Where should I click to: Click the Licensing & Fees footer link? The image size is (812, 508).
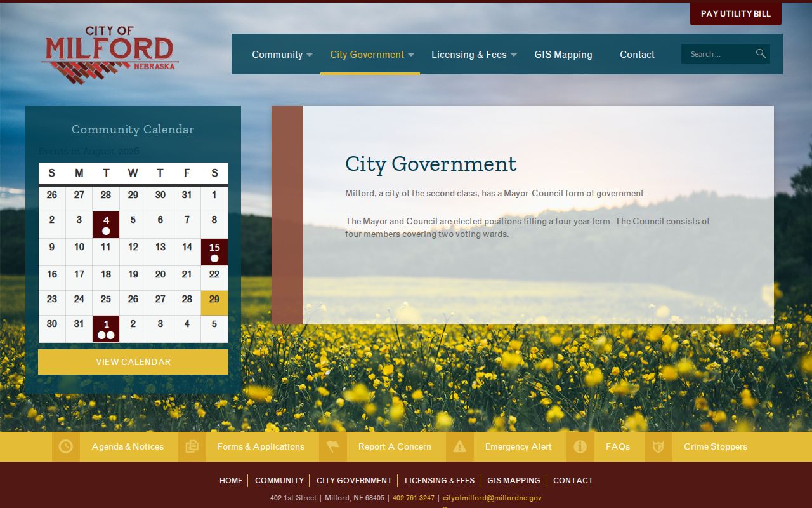[440, 481]
